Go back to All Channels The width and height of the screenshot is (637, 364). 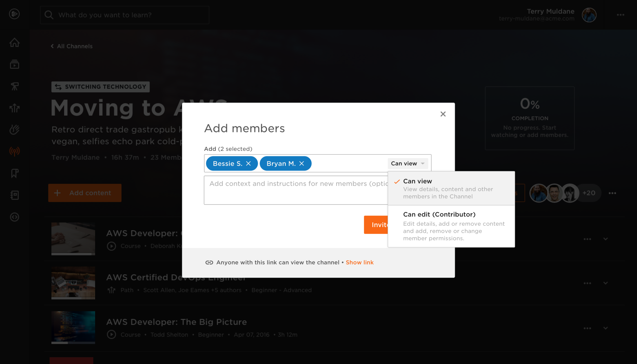[72, 46]
